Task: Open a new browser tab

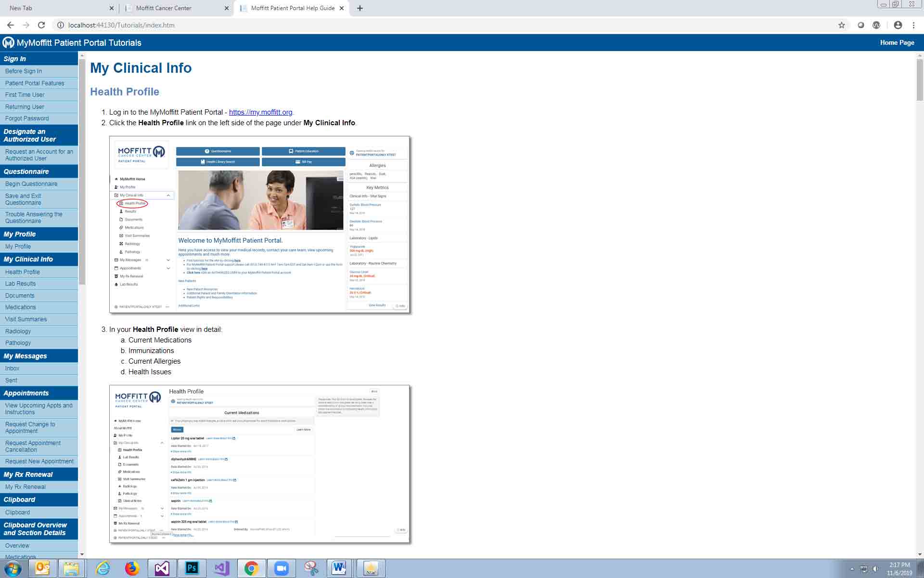Action: pyautogui.click(x=360, y=8)
